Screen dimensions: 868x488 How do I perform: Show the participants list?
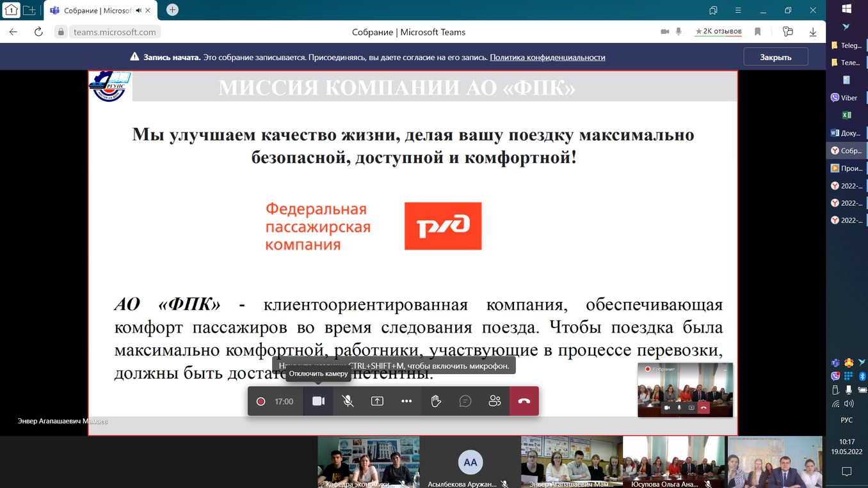tap(495, 401)
